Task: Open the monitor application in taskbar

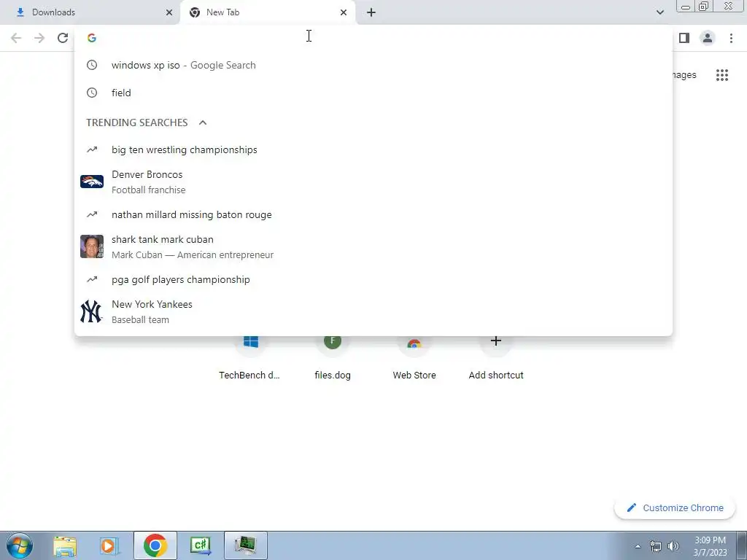Action: [x=246, y=545]
